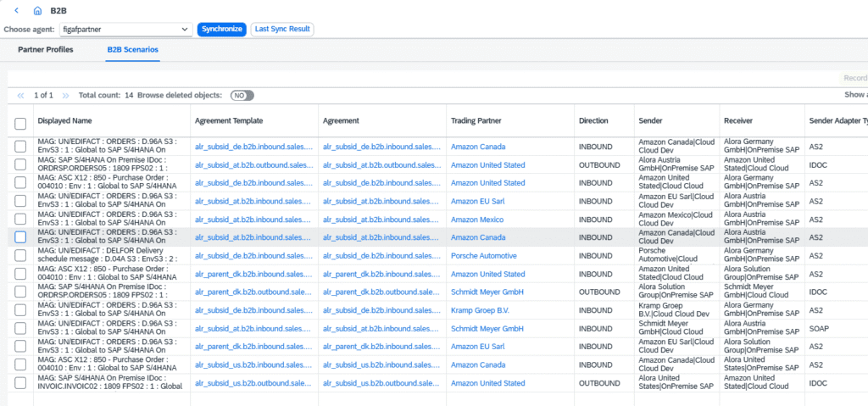
Task: Click the Trading Partner column header
Action: point(476,120)
